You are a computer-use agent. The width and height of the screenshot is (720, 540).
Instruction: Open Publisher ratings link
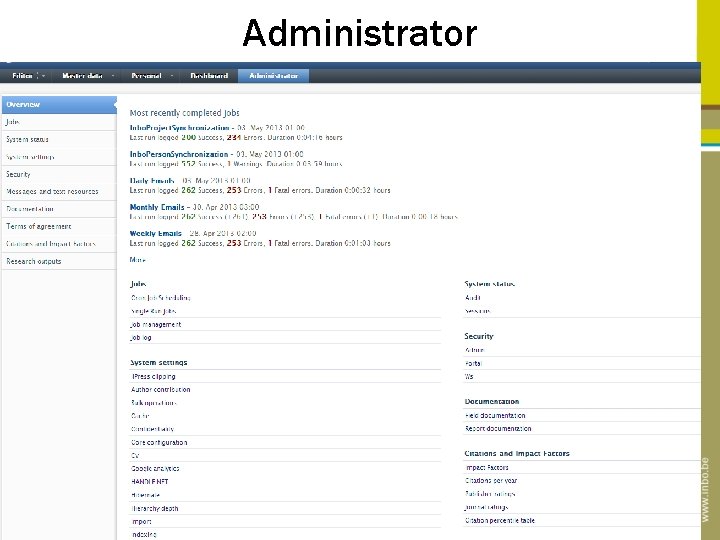tap(490, 494)
